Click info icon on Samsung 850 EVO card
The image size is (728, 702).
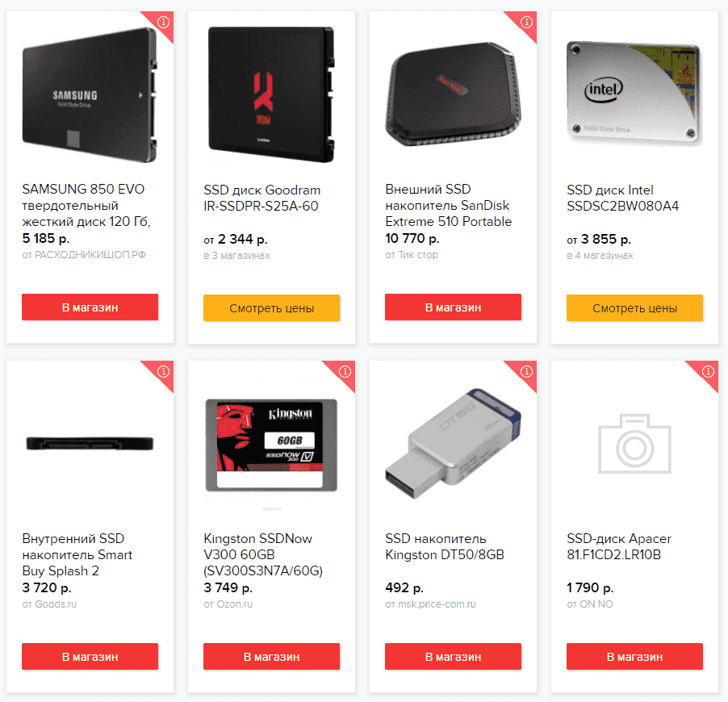tap(163, 22)
